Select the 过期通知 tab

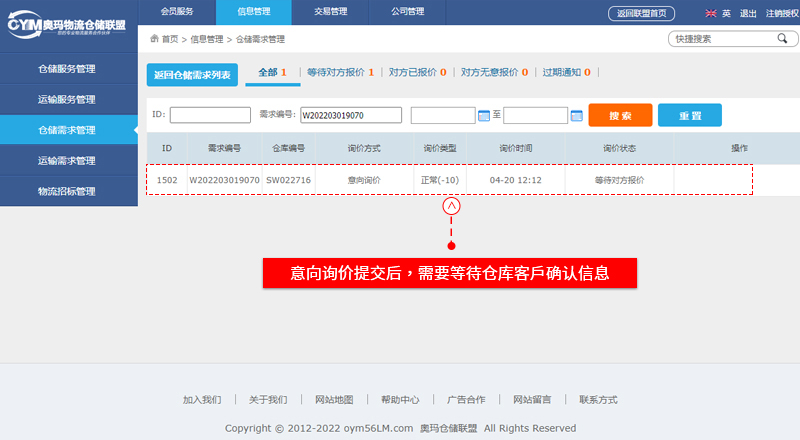565,72
